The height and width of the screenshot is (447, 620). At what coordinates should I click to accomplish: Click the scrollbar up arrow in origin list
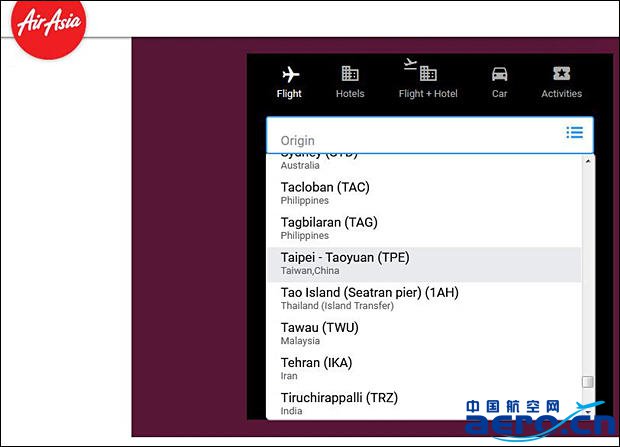click(588, 161)
